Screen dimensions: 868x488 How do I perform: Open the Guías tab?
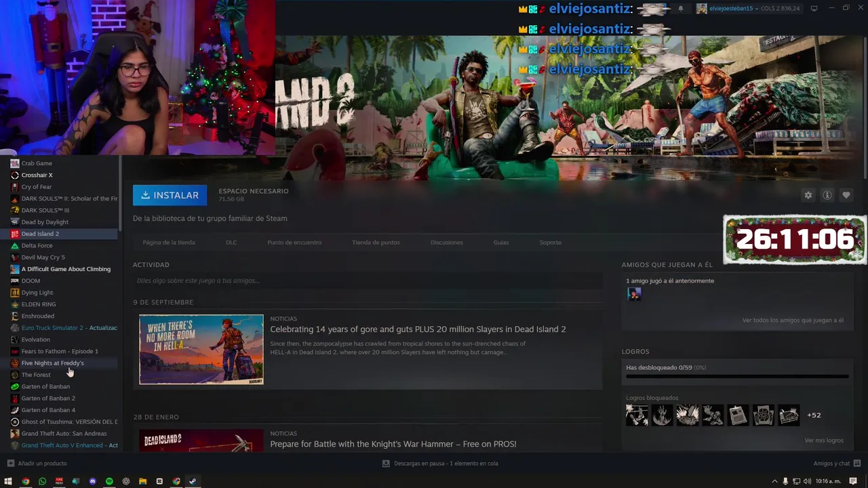(x=501, y=242)
